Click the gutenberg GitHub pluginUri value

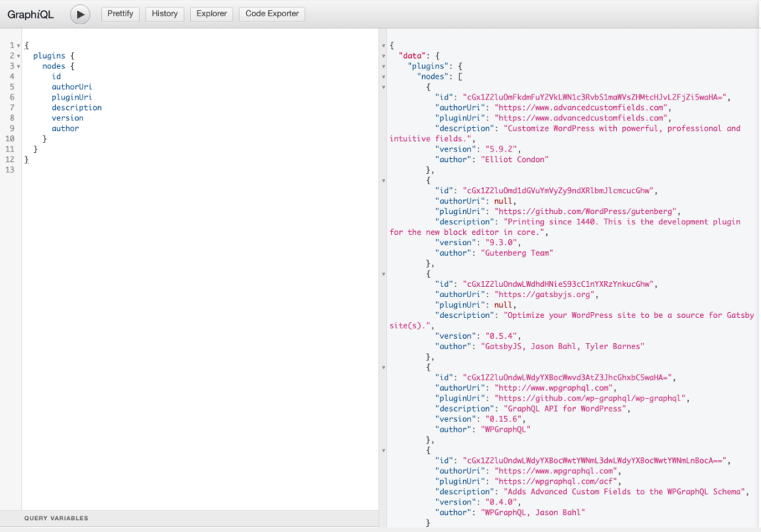tap(586, 212)
